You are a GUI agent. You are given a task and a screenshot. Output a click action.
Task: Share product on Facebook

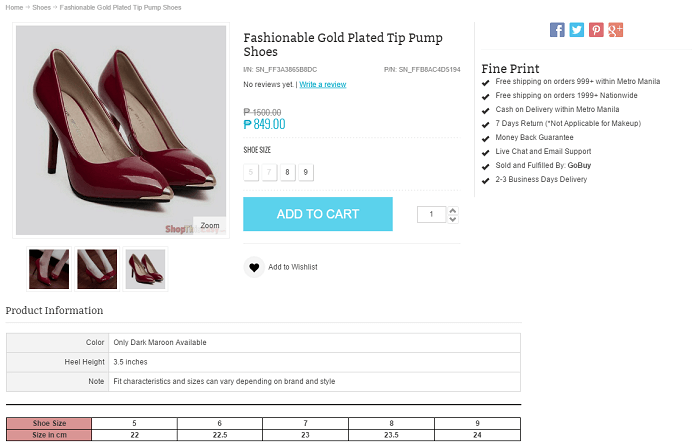(557, 30)
